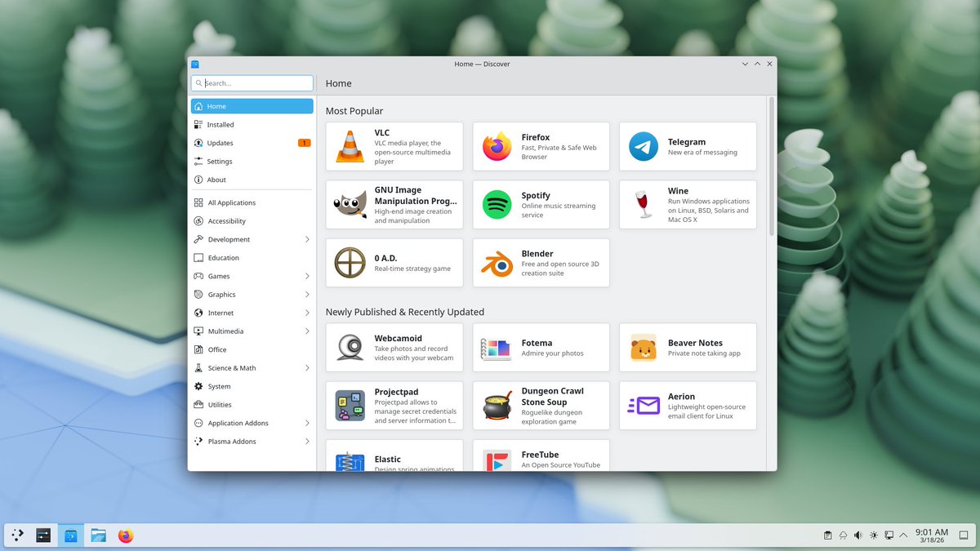Image resolution: width=980 pixels, height=551 pixels.
Task: Expand the Plasma Addons arrow
Action: (x=307, y=442)
